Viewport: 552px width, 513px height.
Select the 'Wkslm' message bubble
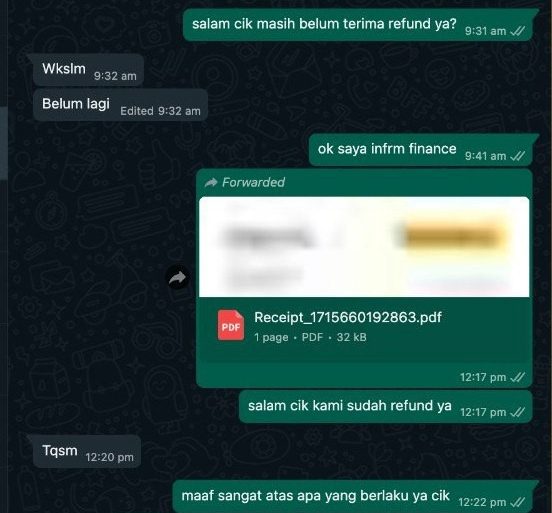(88, 70)
